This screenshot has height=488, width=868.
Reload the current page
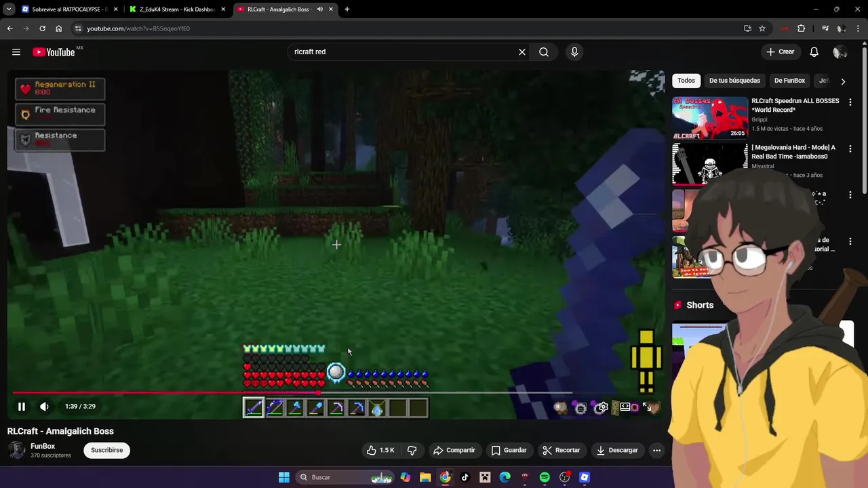(42, 28)
